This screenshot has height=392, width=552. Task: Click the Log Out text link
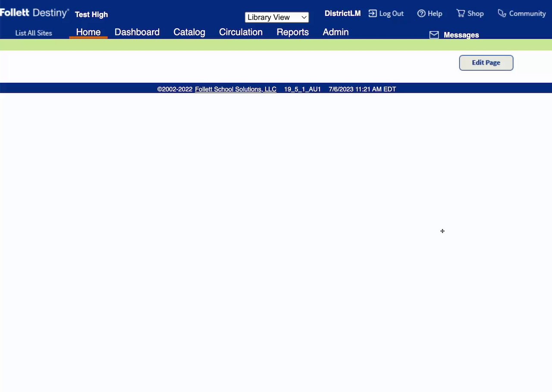(x=392, y=13)
